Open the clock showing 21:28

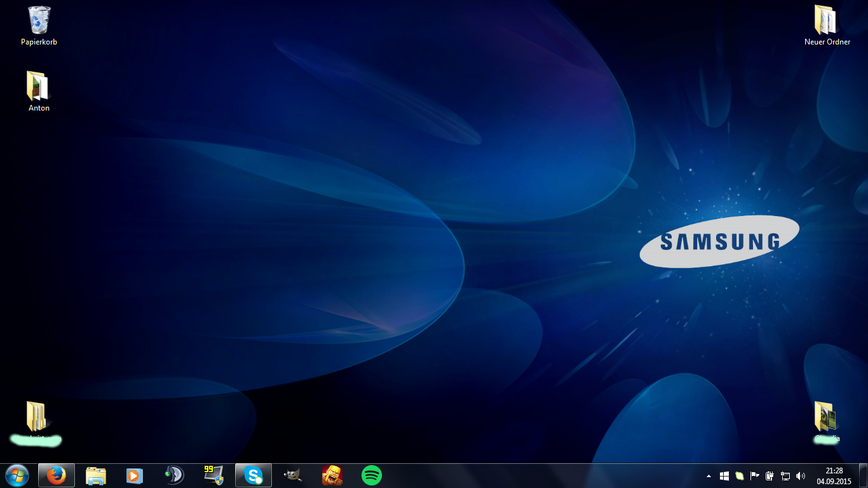pos(834,476)
